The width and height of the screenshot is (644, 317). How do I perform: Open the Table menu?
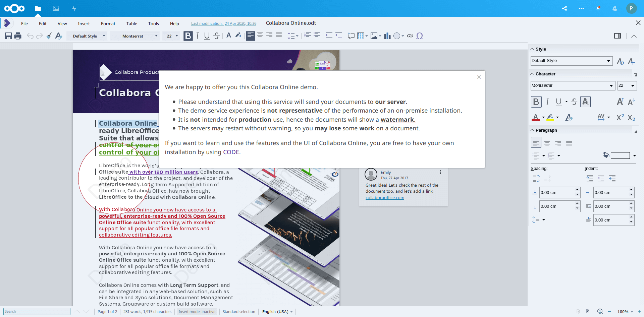pyautogui.click(x=131, y=23)
